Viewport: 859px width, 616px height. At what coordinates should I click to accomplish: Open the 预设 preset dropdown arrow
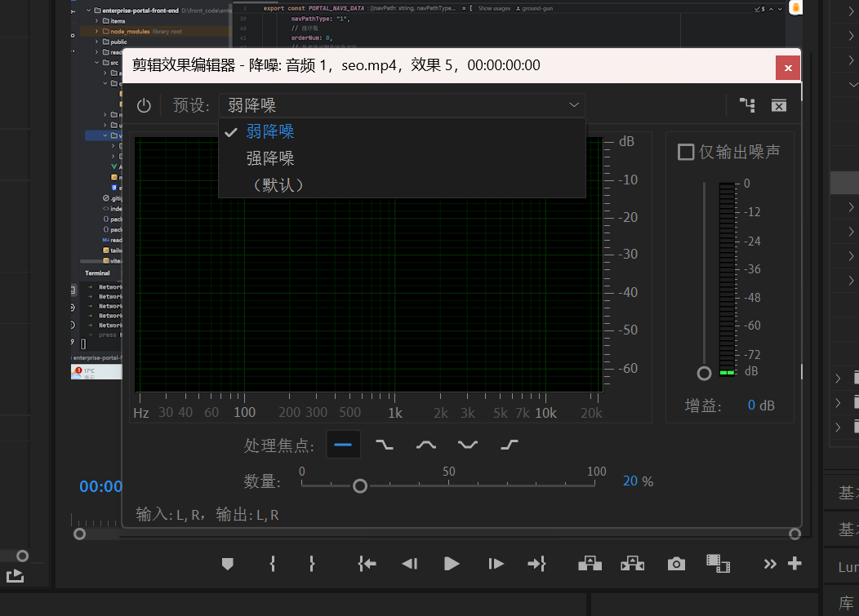574,105
